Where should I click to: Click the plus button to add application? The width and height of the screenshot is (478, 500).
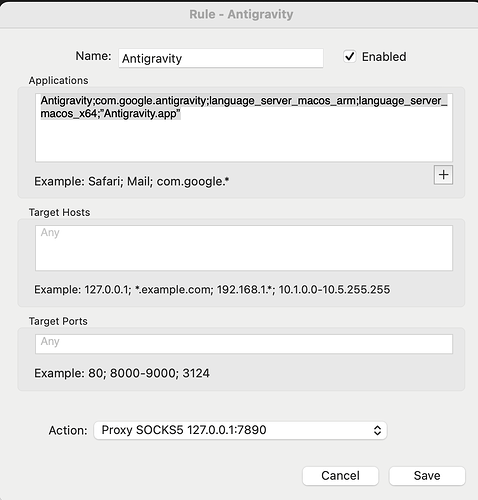pos(443,175)
